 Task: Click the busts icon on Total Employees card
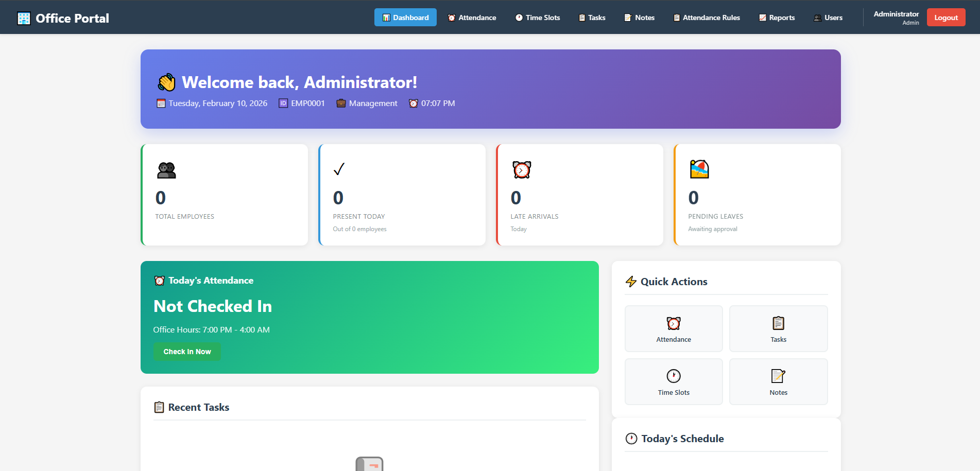(x=166, y=170)
